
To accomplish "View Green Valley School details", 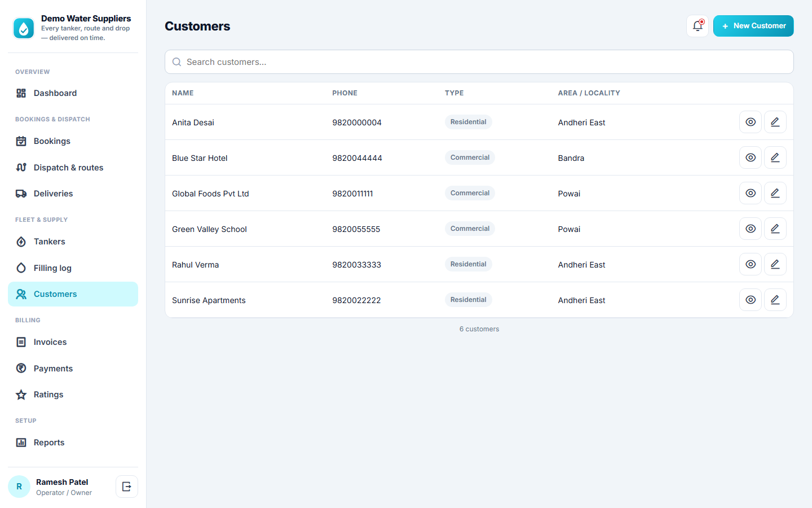I will (751, 229).
